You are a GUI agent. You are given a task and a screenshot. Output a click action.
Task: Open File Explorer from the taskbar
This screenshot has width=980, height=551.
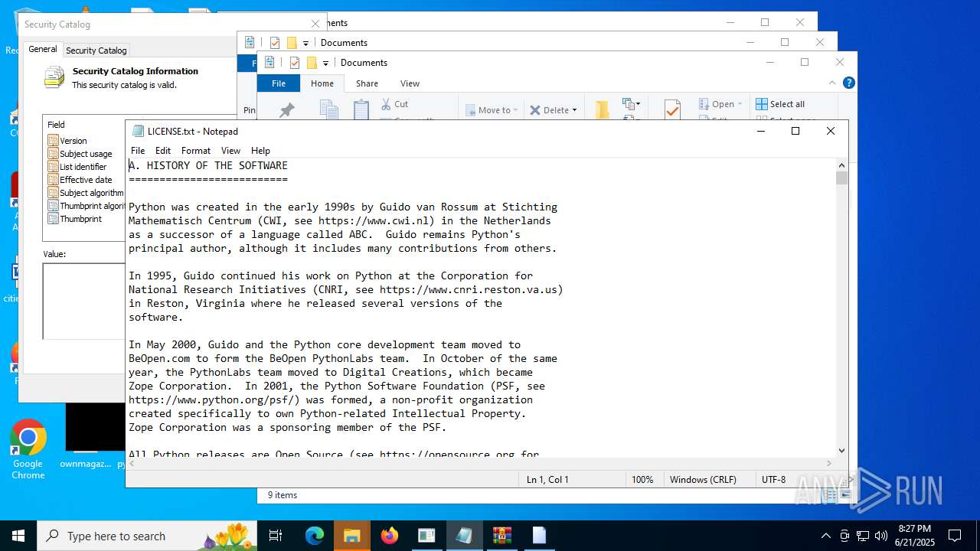pyautogui.click(x=352, y=536)
